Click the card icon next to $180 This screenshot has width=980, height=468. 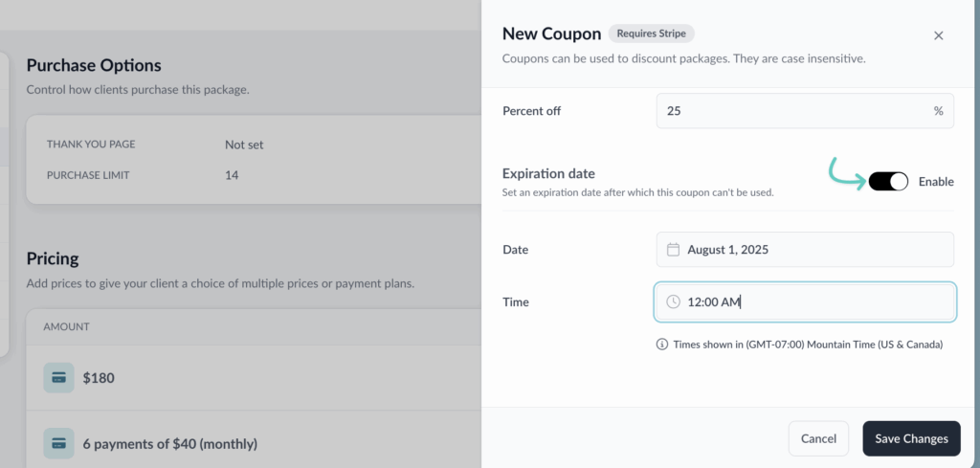click(x=58, y=378)
